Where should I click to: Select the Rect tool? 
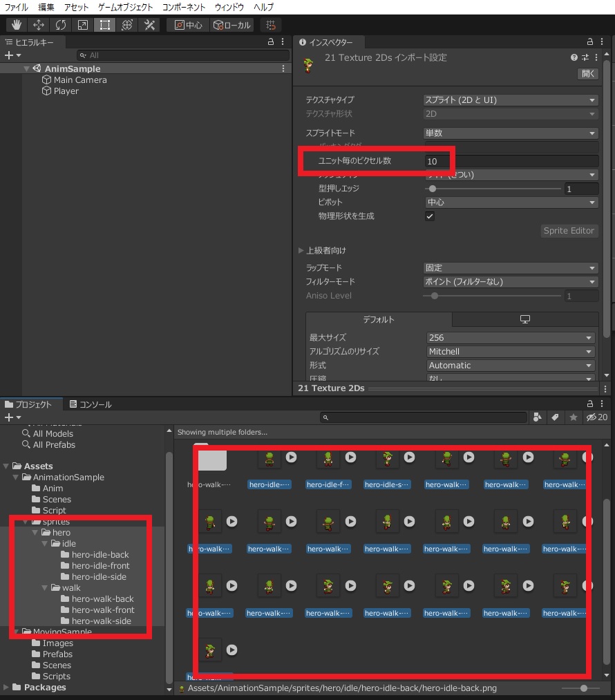pyautogui.click(x=104, y=25)
